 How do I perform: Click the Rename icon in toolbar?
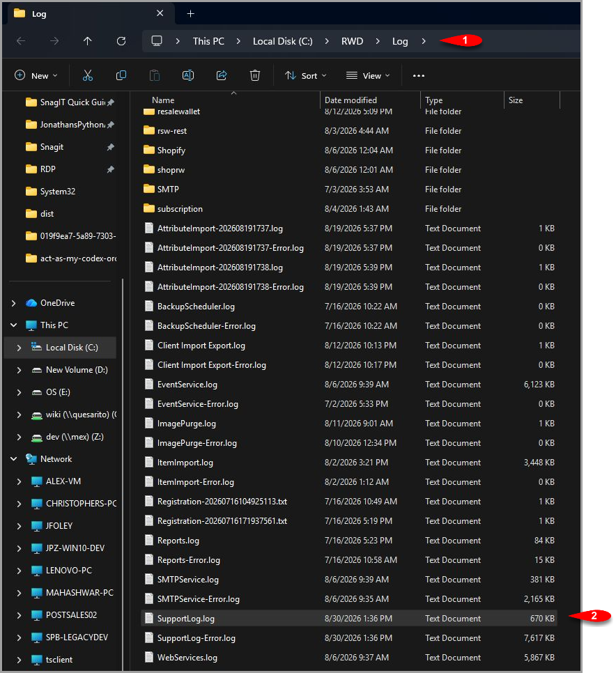[188, 75]
